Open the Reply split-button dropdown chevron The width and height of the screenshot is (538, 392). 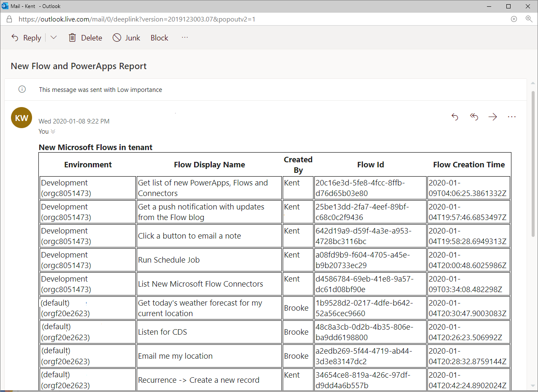click(x=54, y=38)
